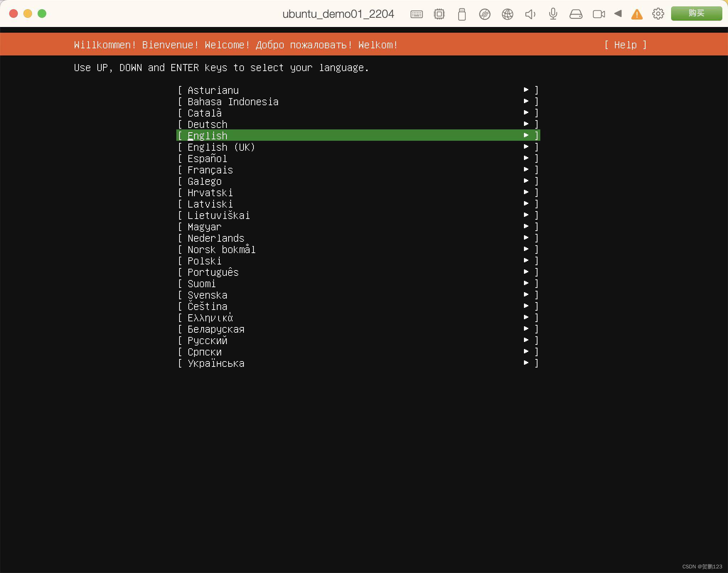Toggle the sound speaker icon
Viewport: 728px width, 573px height.
point(530,14)
